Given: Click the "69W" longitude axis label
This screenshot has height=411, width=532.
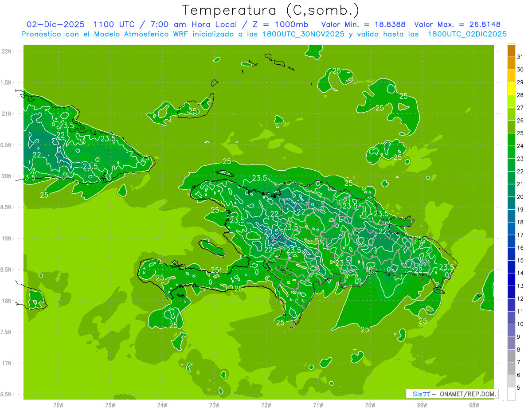Looking at the screenshot, I should pos(422,405).
